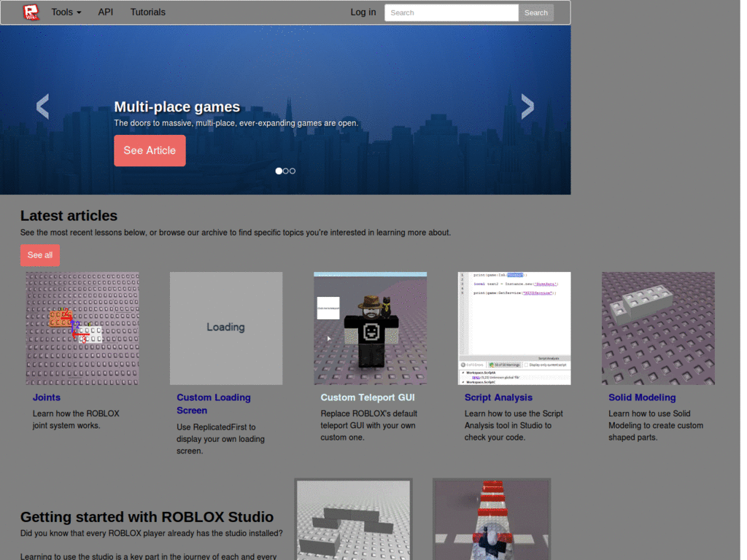This screenshot has width=747, height=560.
Task: Click the Log in link
Action: click(363, 12)
